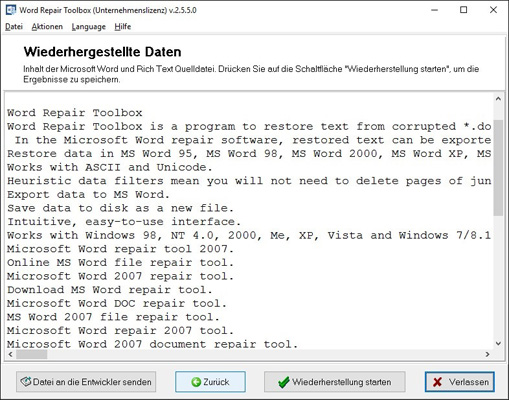Click 'Microsoft Word repair 2007 tool.' line
This screenshot has width=509, height=400.
coord(120,330)
